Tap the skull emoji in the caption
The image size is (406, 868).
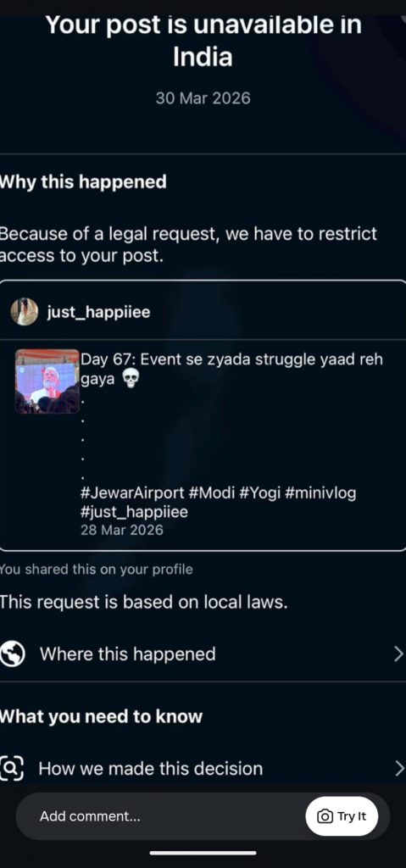tap(130, 379)
